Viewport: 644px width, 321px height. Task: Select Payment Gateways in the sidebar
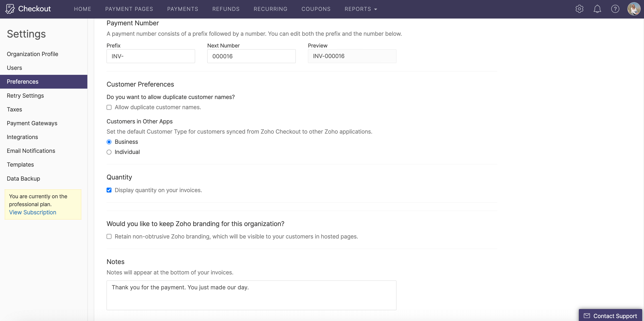[x=32, y=123]
